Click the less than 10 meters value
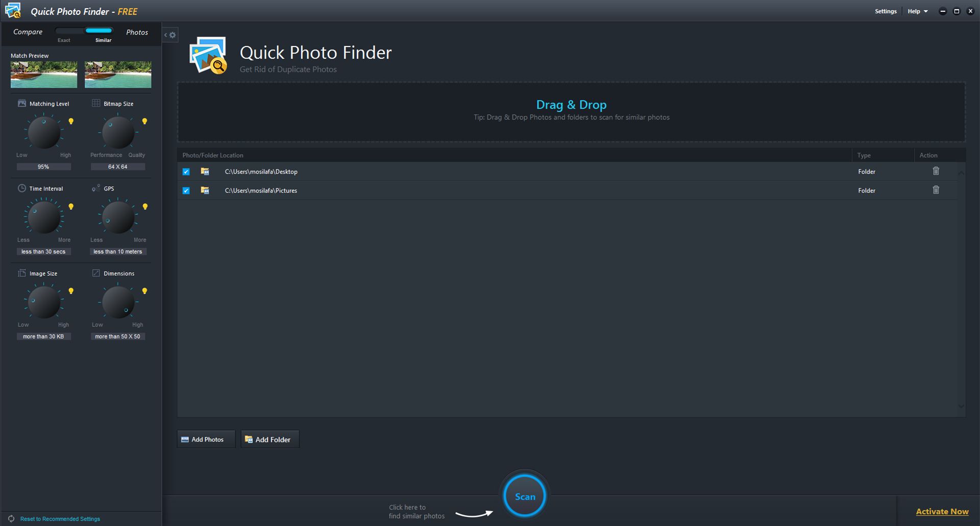Image resolution: width=980 pixels, height=526 pixels. click(118, 251)
